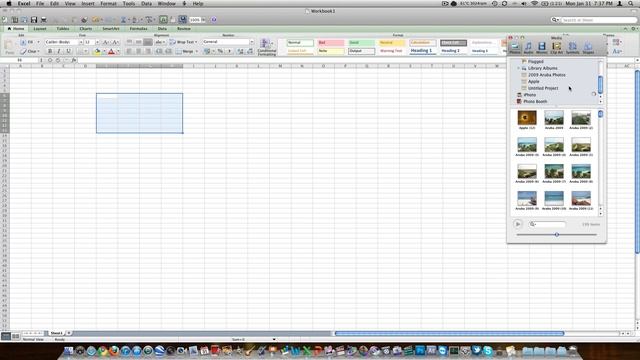Apply the Good cell style
This screenshot has height=360, width=640.
[x=361, y=42]
